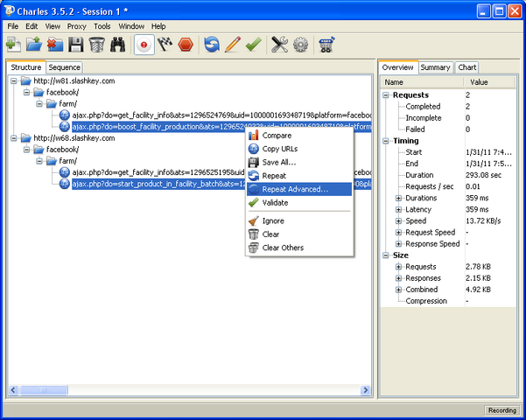Expand the Durations row
Image resolution: width=526 pixels, height=420 pixels.
tap(398, 199)
